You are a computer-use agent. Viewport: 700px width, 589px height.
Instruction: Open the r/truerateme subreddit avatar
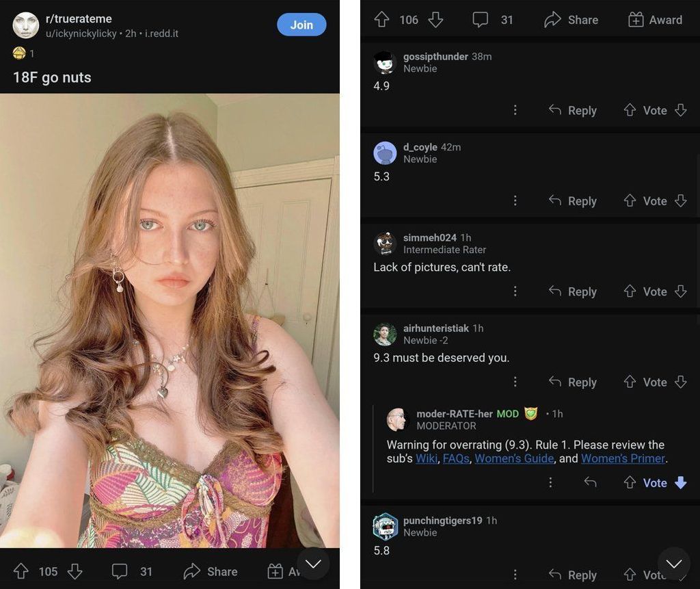click(x=26, y=25)
